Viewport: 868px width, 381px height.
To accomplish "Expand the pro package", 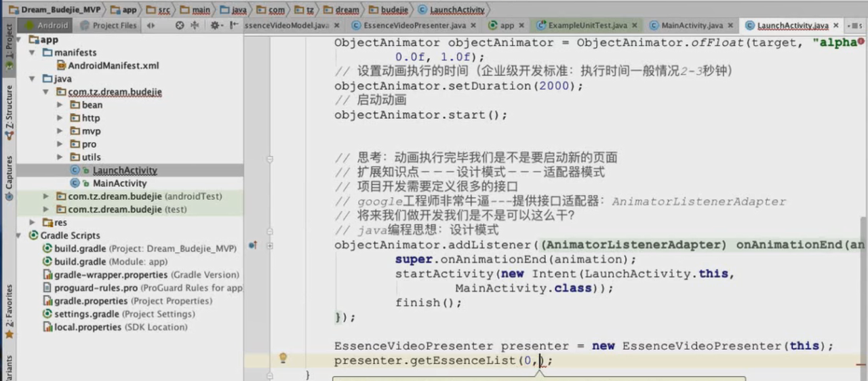I will [x=59, y=144].
